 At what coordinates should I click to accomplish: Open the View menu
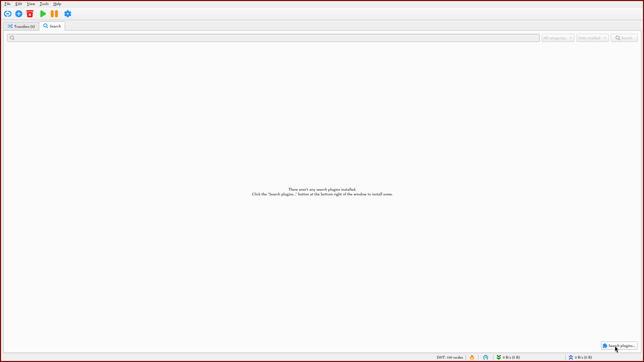pyautogui.click(x=31, y=4)
